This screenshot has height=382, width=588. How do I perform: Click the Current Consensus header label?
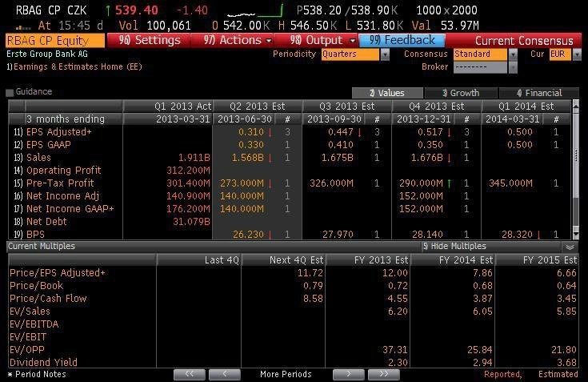point(524,41)
